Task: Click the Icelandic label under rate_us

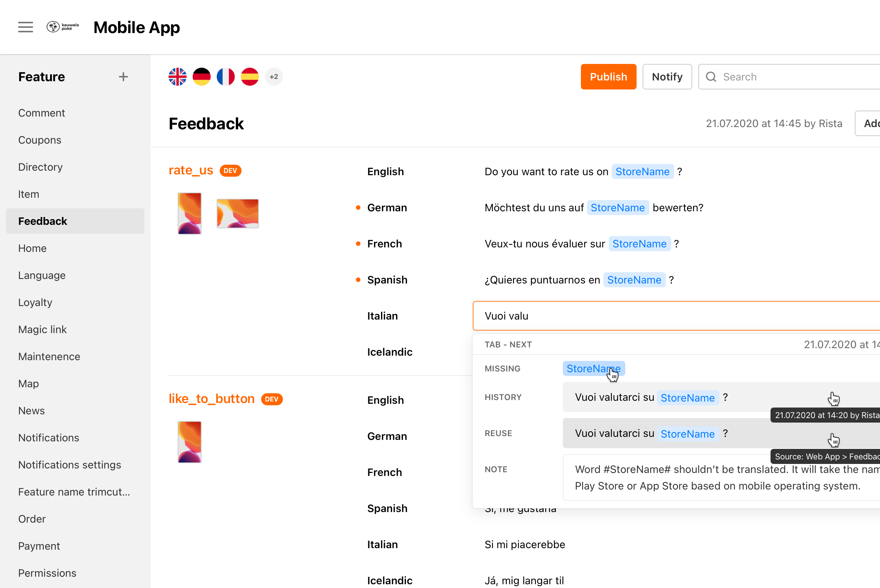Action: click(x=390, y=352)
